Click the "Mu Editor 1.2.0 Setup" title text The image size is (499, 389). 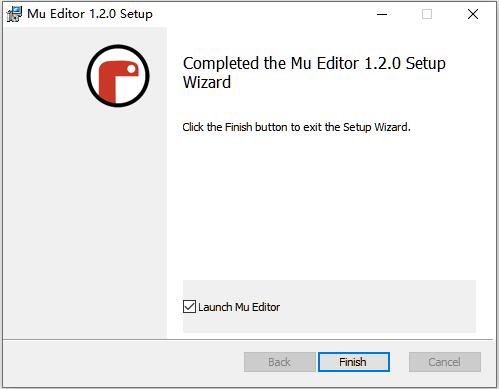click(x=90, y=14)
